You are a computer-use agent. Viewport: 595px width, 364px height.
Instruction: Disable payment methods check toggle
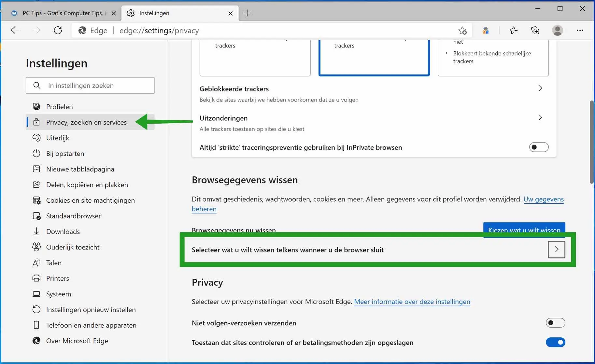point(555,342)
